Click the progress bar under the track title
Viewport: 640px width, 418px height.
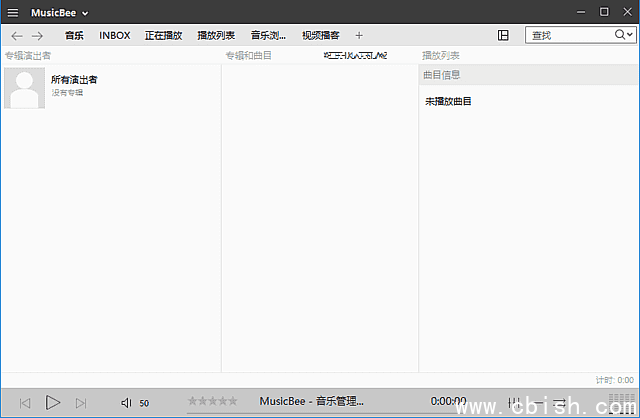pos(324,413)
